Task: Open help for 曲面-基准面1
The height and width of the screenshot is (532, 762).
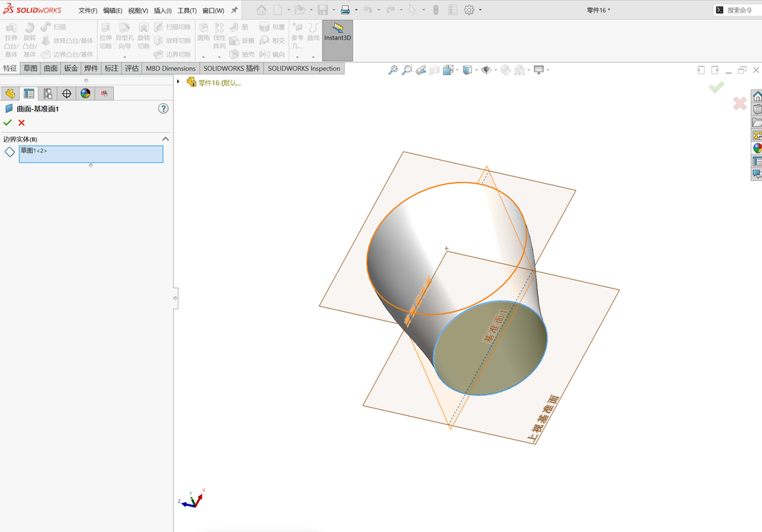Action: pyautogui.click(x=163, y=109)
